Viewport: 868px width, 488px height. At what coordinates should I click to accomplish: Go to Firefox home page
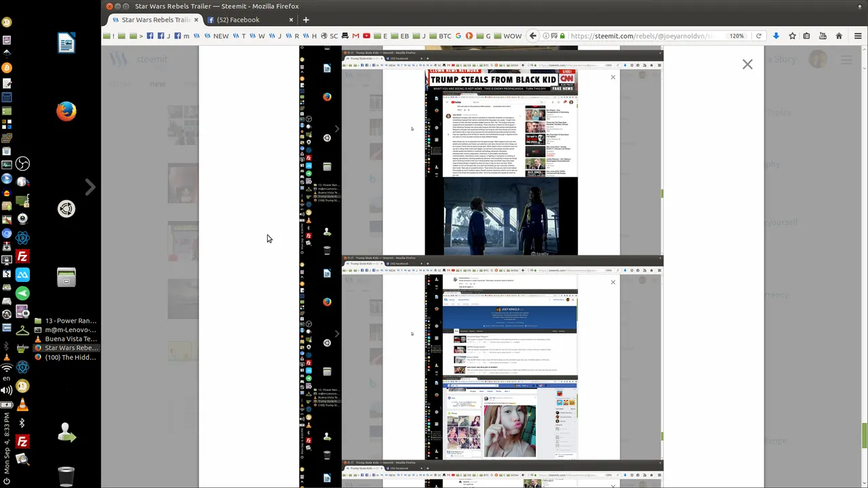[x=839, y=36]
